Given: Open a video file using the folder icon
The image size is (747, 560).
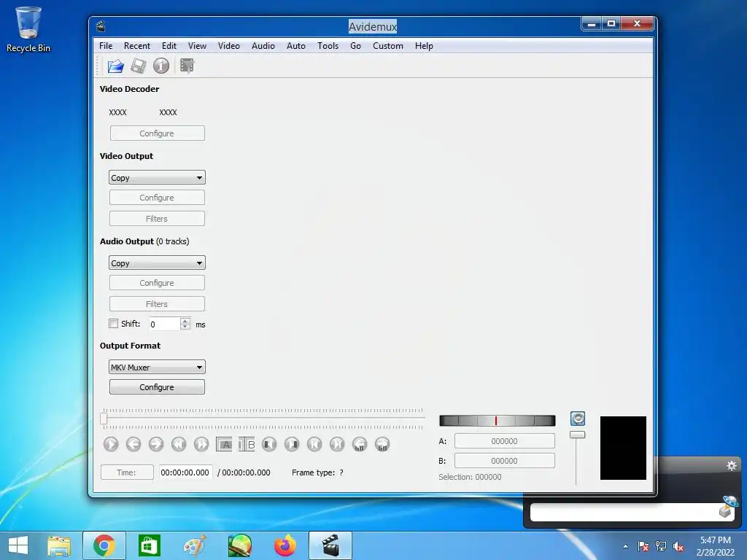Looking at the screenshot, I should tap(116, 66).
